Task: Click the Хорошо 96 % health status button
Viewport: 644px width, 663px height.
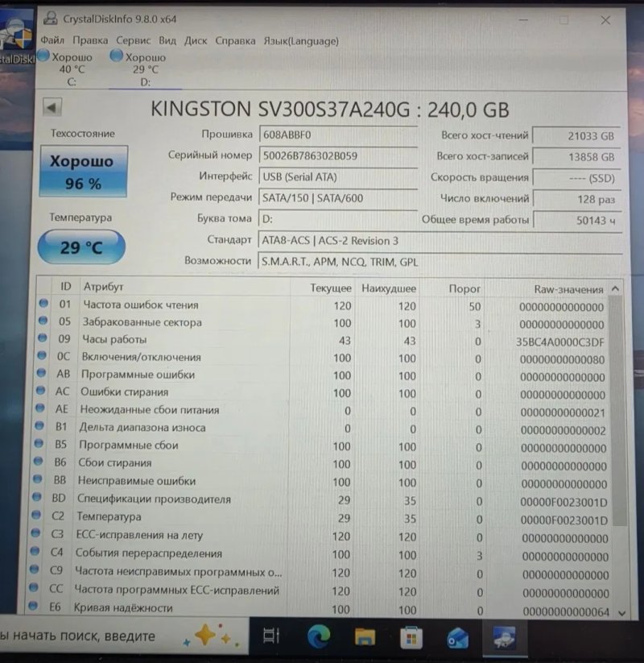Action: (x=83, y=172)
